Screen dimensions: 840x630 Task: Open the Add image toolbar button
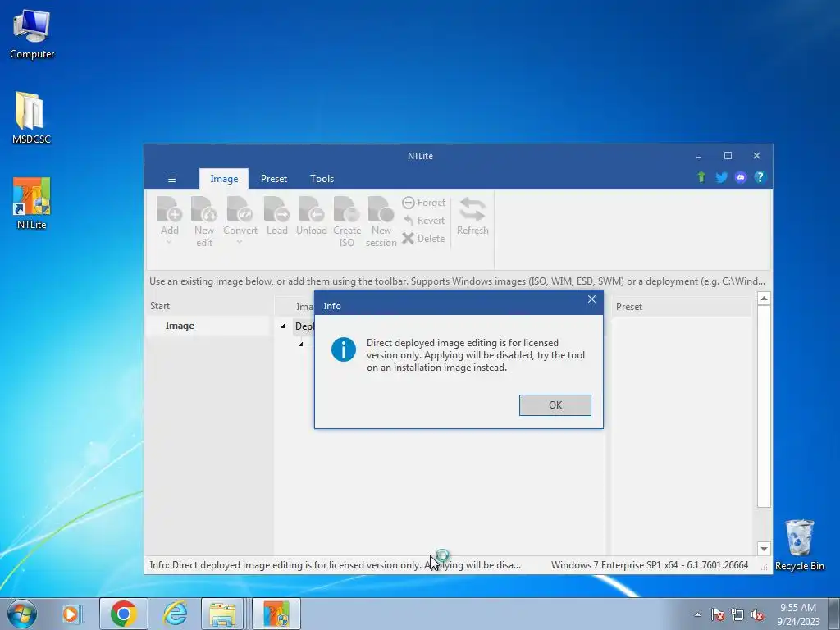(x=170, y=216)
